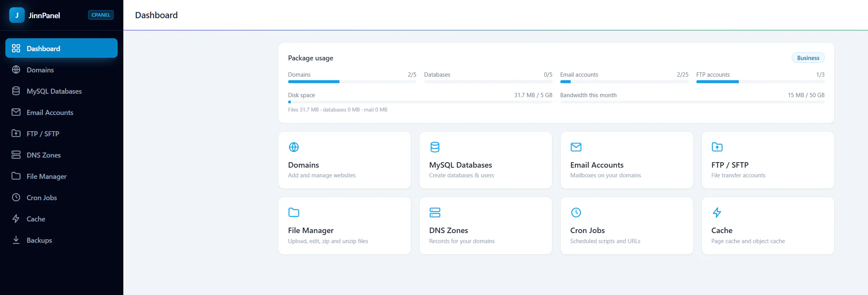Screen dimensions: 868x295
Task: Select Cron Jobs in the sidebar
Action: click(61, 197)
